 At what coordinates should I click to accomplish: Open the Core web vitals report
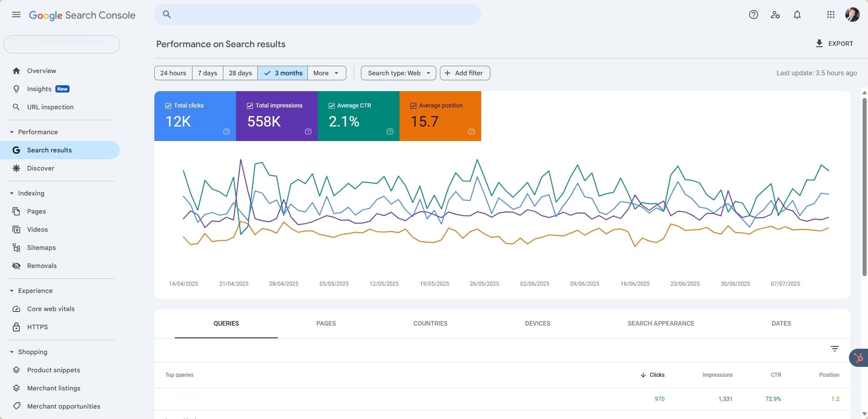pos(50,309)
